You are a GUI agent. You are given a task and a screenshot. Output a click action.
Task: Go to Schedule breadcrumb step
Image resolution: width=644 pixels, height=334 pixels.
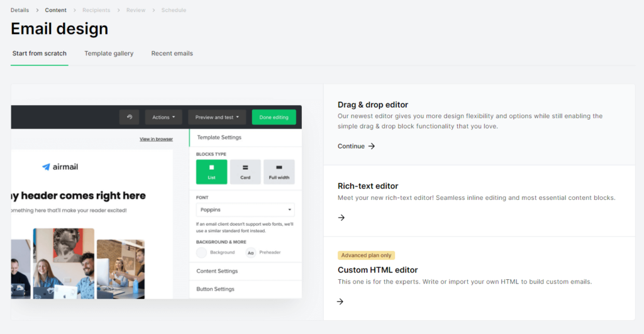(174, 10)
